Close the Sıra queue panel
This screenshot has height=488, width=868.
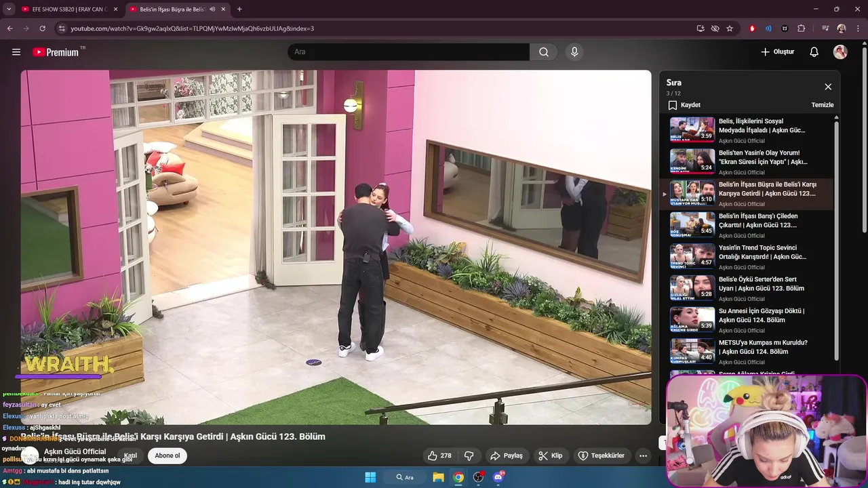[x=828, y=87]
